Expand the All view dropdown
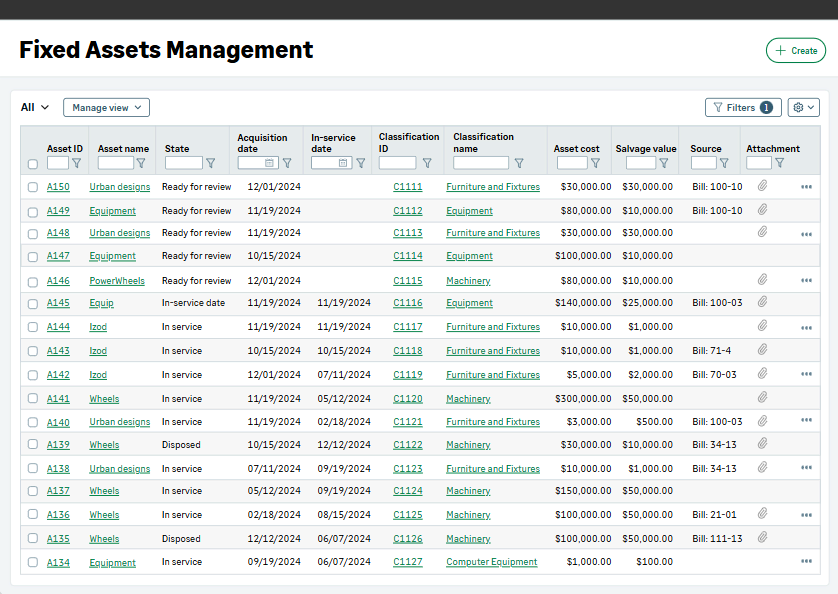 [35, 107]
